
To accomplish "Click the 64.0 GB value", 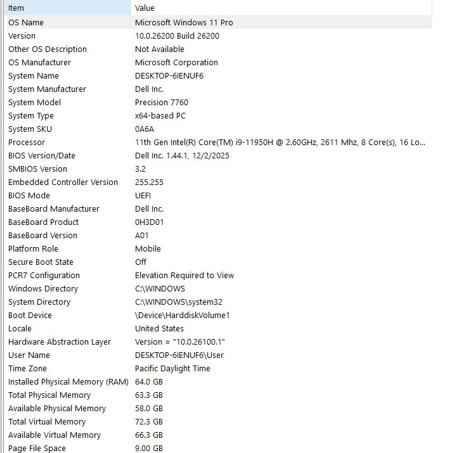I will coord(149,382).
